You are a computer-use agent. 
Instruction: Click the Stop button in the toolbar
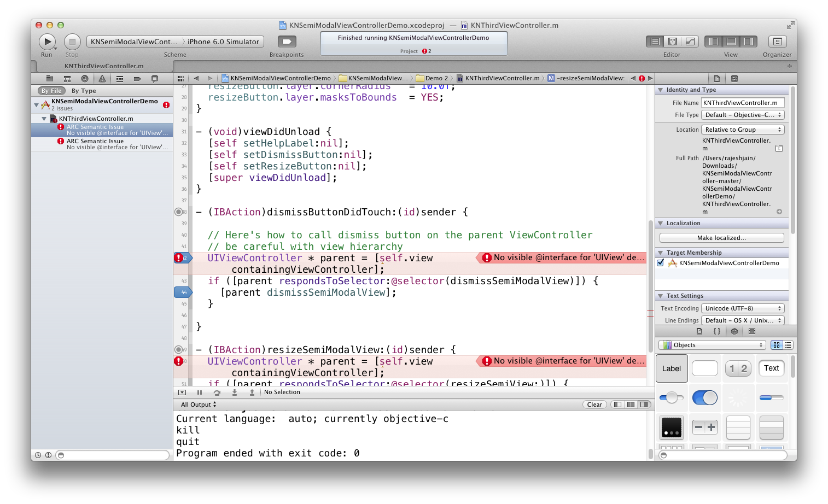(x=72, y=42)
